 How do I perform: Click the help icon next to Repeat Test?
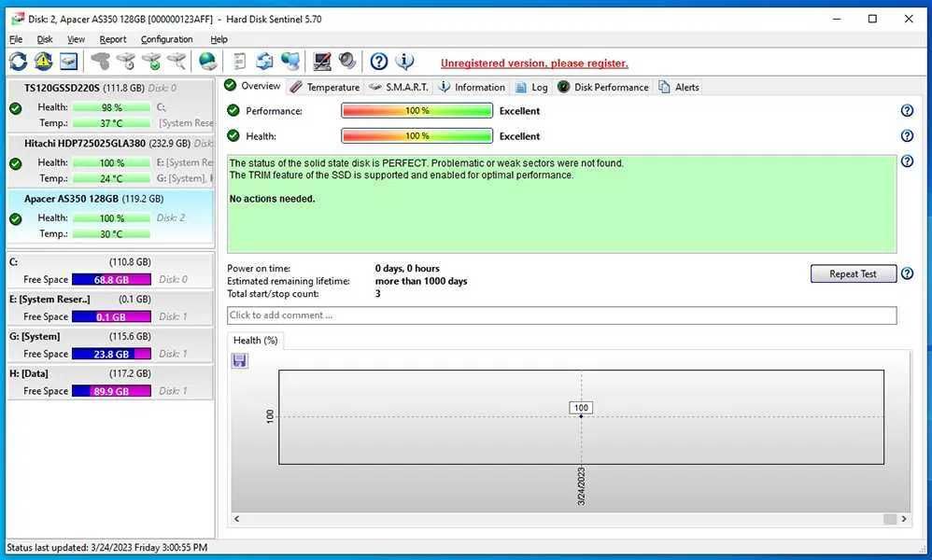click(907, 273)
